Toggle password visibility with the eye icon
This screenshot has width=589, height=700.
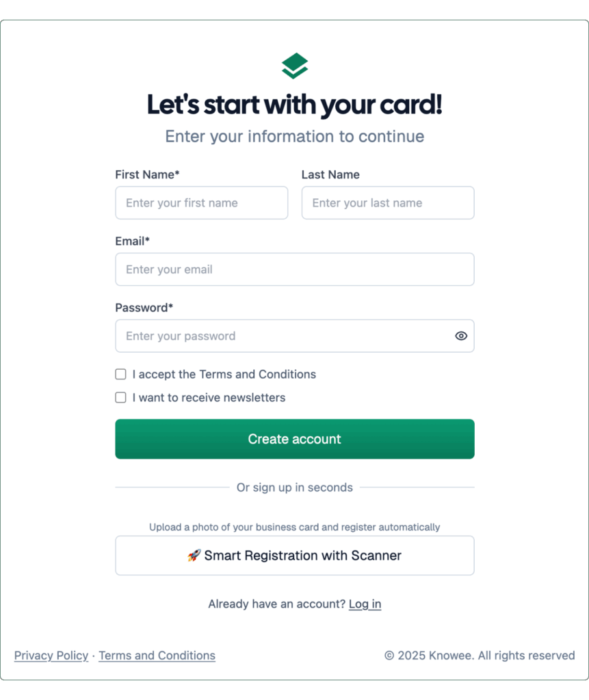click(460, 336)
